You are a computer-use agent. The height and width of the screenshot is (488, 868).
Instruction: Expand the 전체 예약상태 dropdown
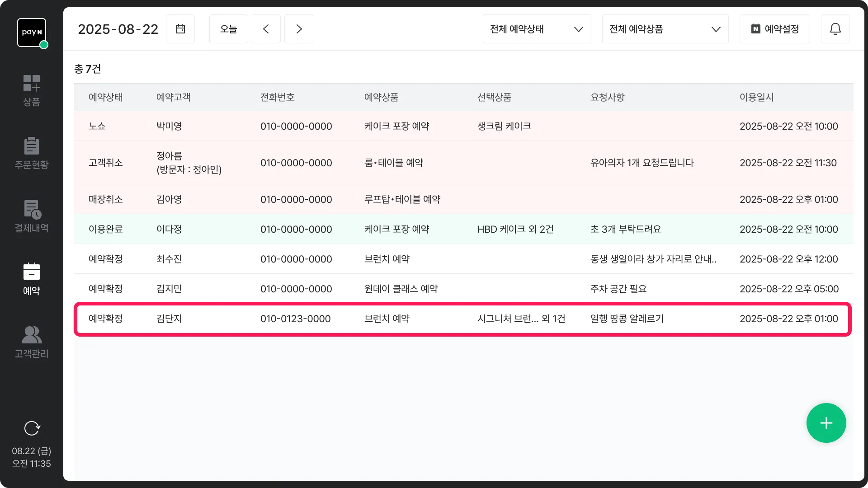click(x=537, y=29)
